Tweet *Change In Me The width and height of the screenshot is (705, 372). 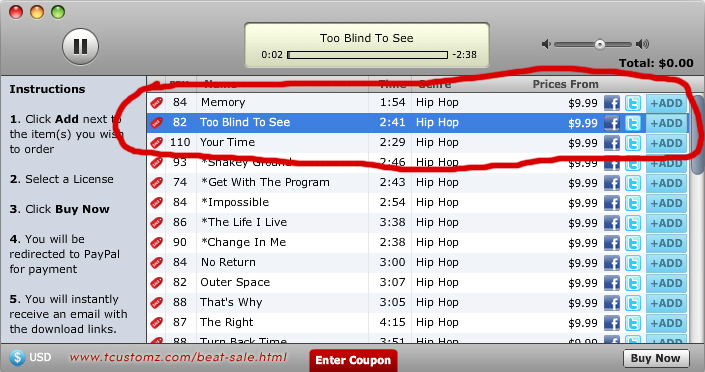click(633, 243)
